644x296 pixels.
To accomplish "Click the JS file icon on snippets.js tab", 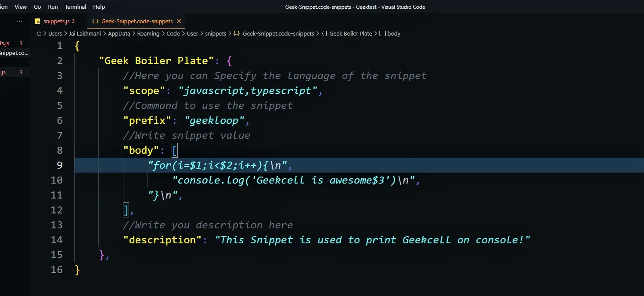I will [x=37, y=21].
